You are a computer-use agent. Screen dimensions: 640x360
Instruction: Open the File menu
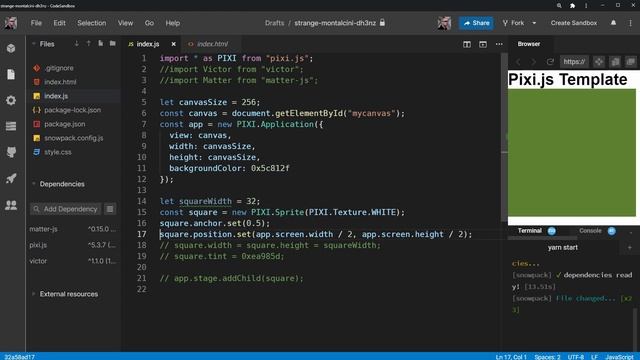[x=36, y=23]
